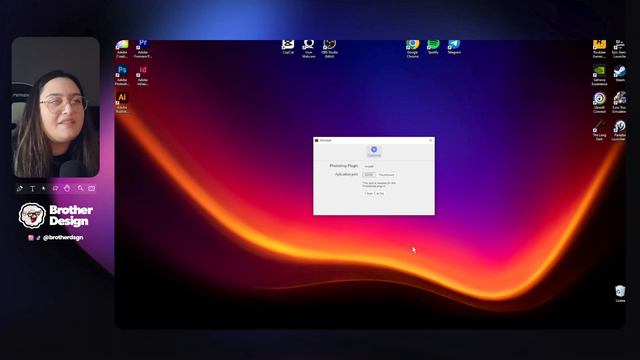Select the Recycle Bin on the desktop
This screenshot has width=640, height=360.
620,293
